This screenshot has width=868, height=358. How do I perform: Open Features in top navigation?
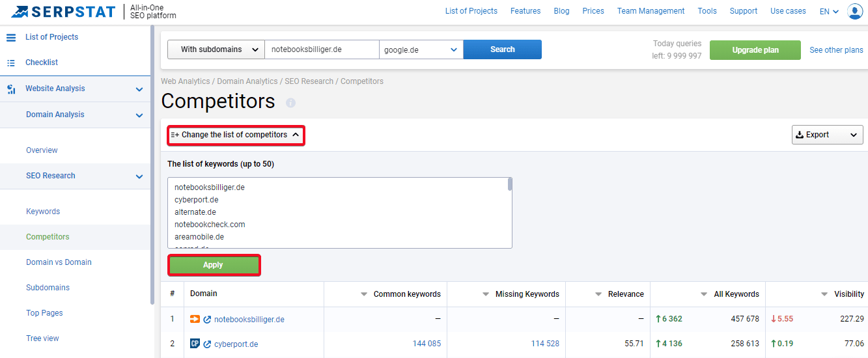525,11
